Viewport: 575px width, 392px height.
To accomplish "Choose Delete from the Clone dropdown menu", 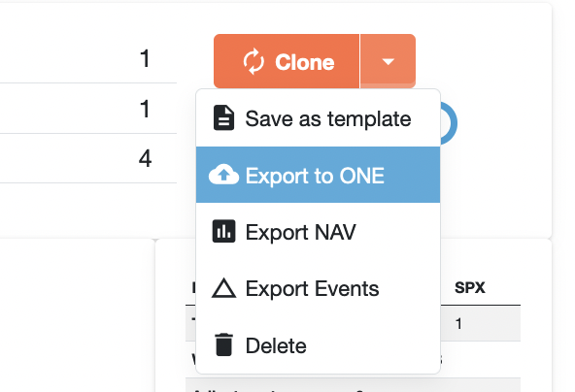I will pyautogui.click(x=318, y=345).
